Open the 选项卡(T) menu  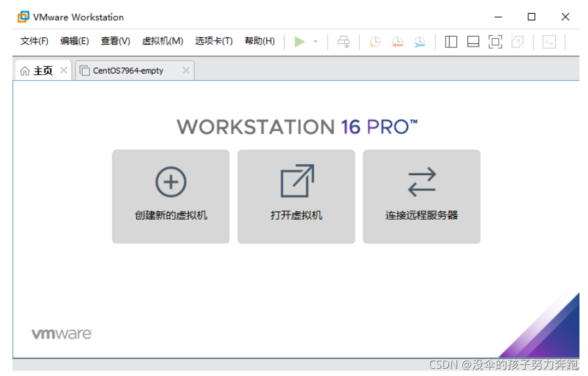[214, 41]
